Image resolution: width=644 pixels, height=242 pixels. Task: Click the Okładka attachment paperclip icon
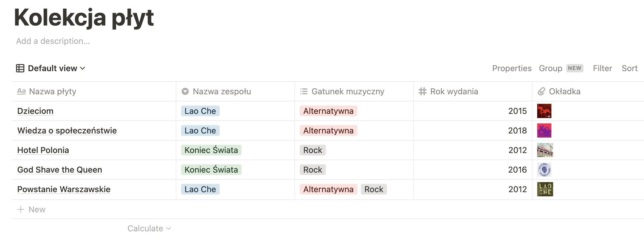coord(541,91)
